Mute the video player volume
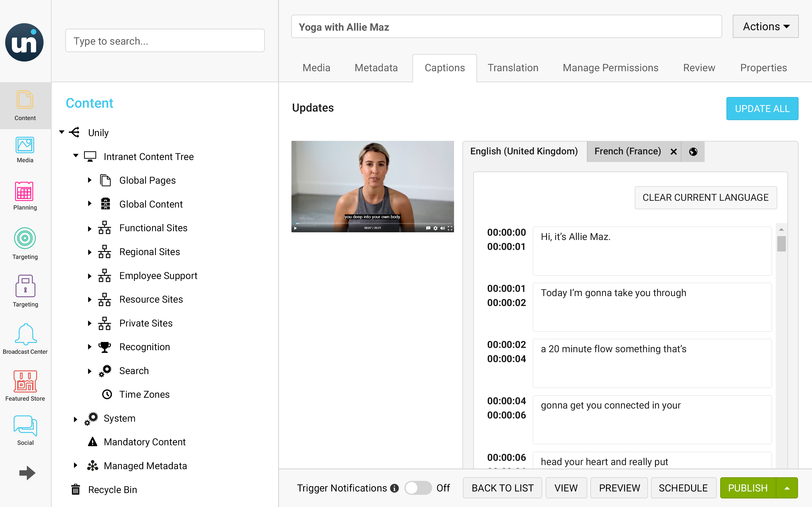The image size is (812, 507). 443,228
